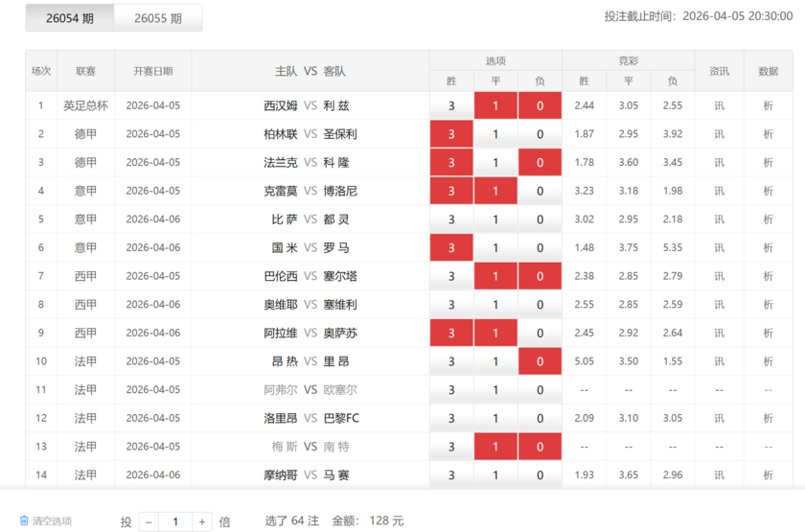Click home team name 西汉姆
This screenshot has width=805, height=532.
280,105
